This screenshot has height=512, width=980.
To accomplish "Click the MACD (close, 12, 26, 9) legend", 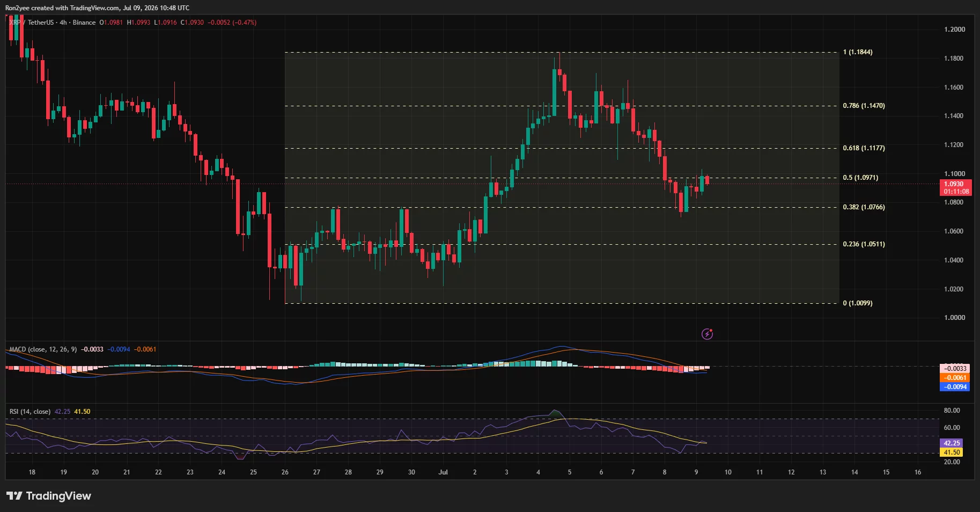I will pos(43,349).
